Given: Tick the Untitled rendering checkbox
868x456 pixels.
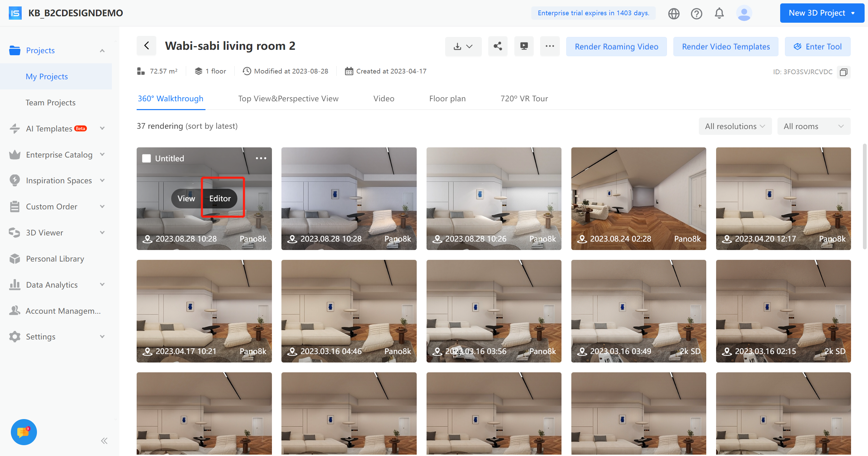Looking at the screenshot, I should point(146,158).
